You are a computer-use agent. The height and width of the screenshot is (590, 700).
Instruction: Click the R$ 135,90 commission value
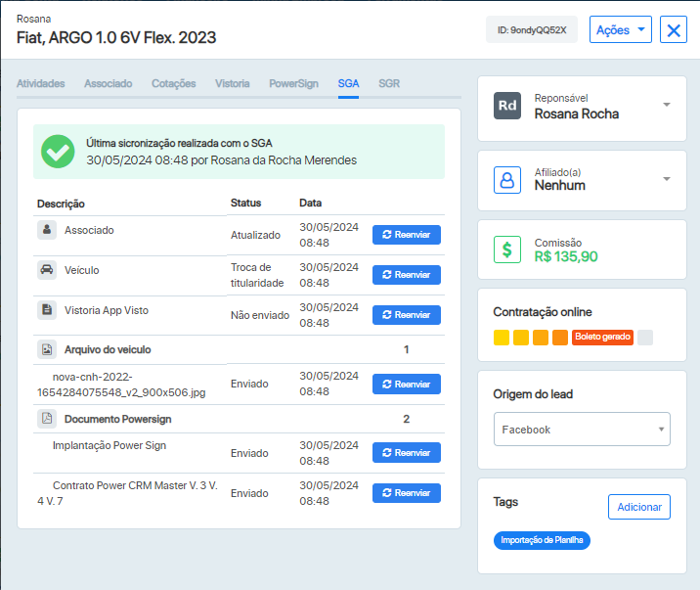(x=566, y=256)
